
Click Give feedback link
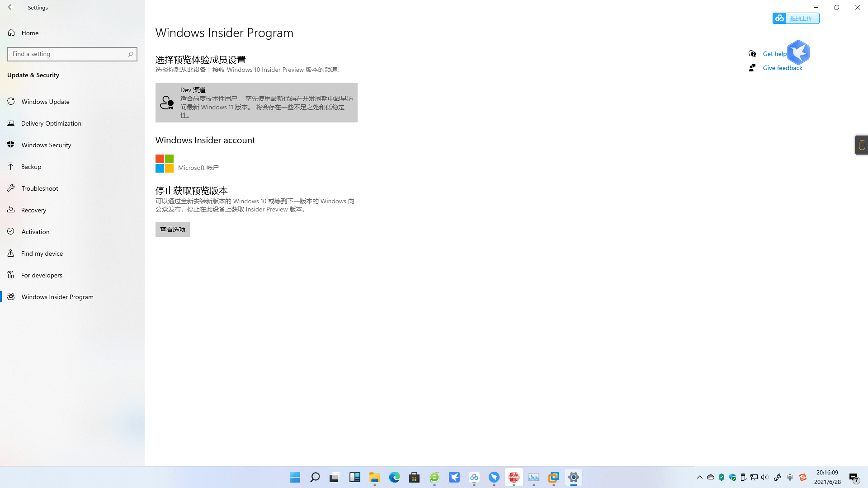pos(783,67)
